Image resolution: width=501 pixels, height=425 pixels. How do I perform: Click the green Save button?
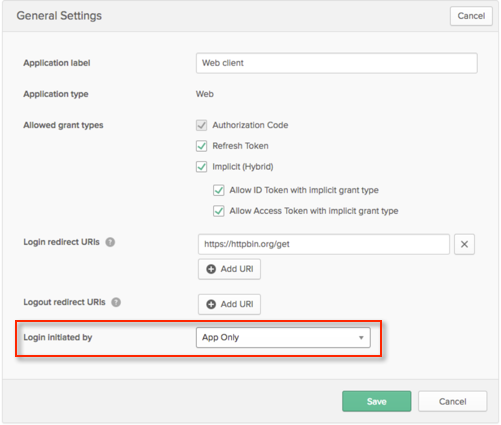(x=377, y=401)
